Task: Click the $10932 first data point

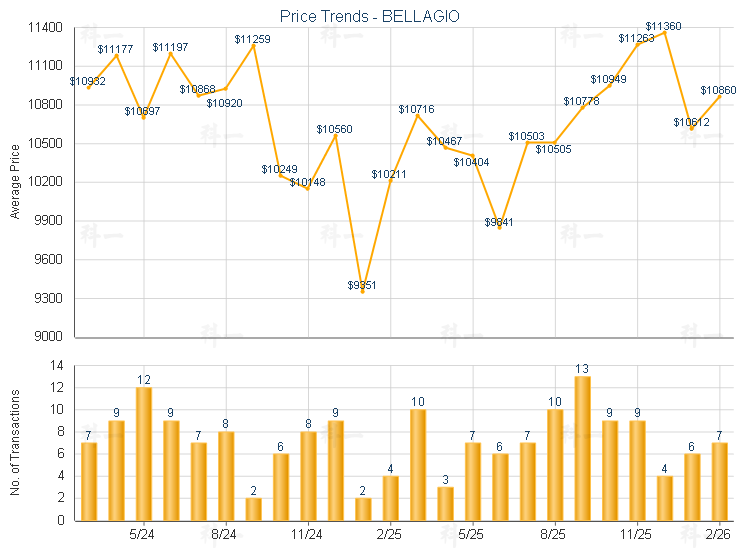Action: pyautogui.click(x=89, y=88)
